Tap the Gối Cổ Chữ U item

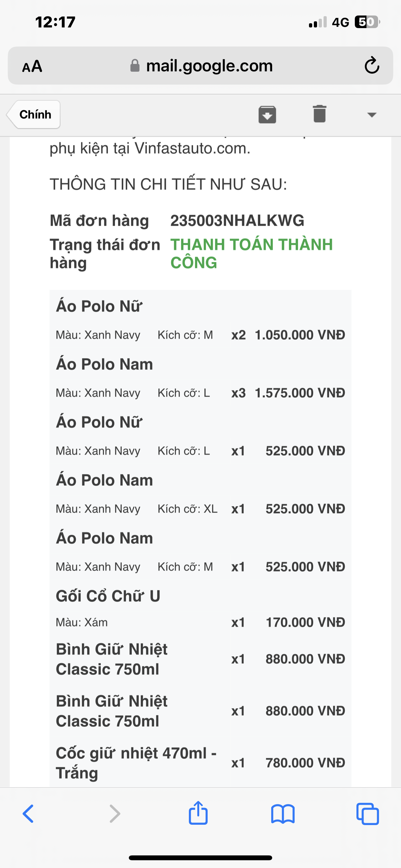point(108,596)
